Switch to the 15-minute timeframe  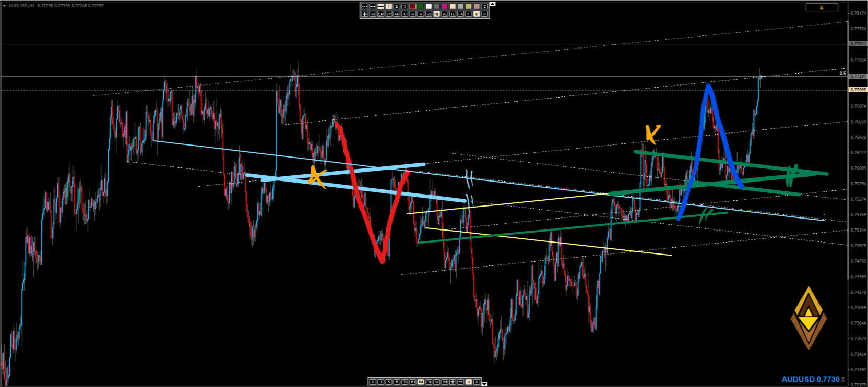click(x=397, y=382)
